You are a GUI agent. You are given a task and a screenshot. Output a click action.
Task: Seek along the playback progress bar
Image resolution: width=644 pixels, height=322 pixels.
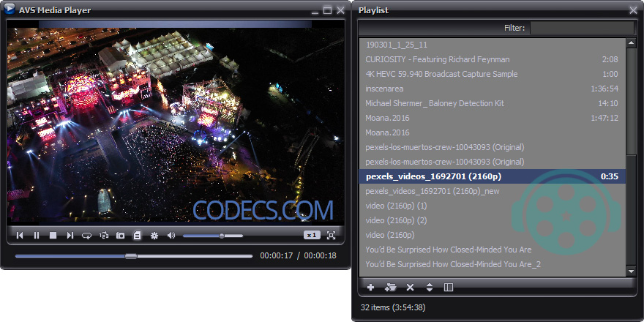click(x=134, y=256)
